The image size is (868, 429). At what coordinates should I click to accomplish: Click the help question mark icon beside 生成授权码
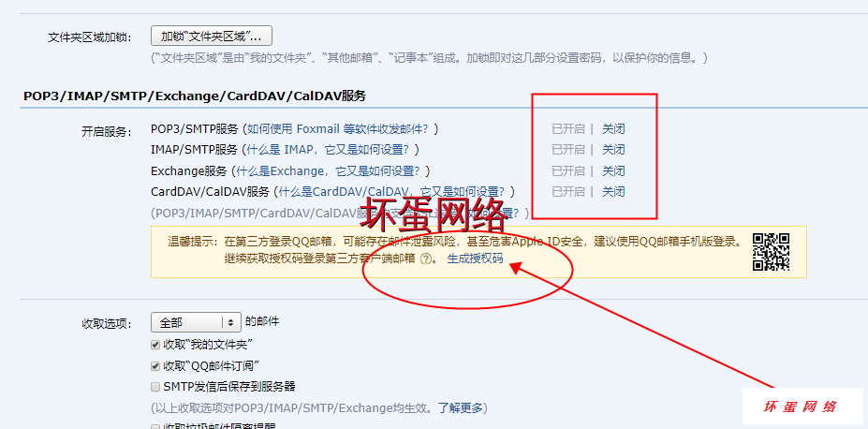427,259
